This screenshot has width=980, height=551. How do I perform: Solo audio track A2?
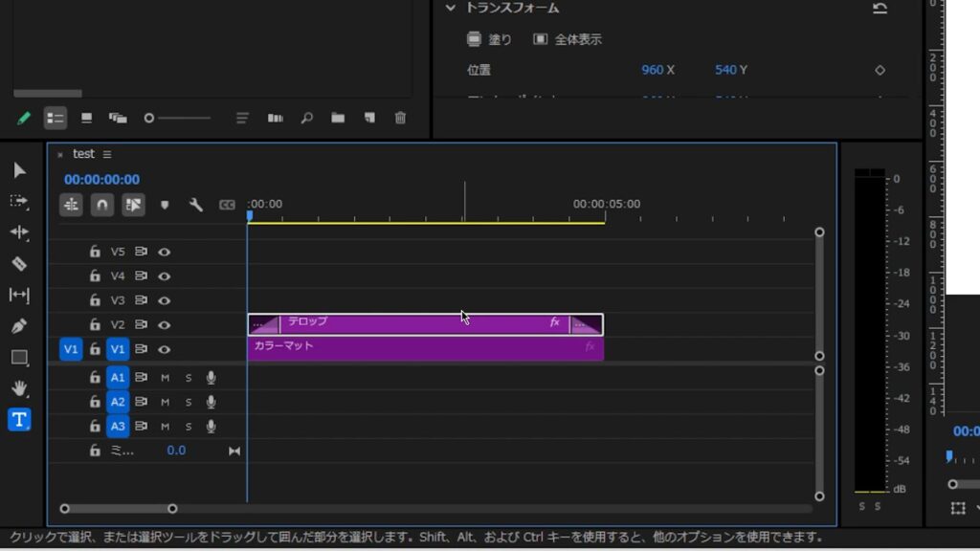pos(189,402)
